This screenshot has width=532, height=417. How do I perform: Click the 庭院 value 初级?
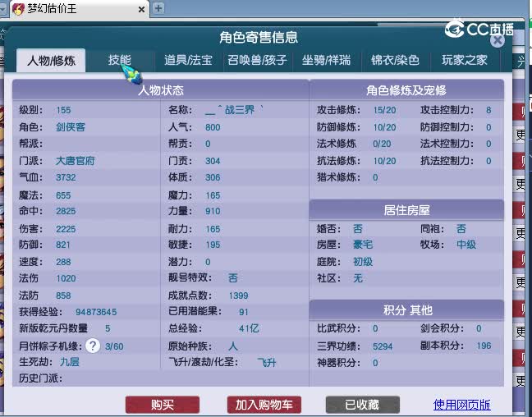(x=363, y=262)
